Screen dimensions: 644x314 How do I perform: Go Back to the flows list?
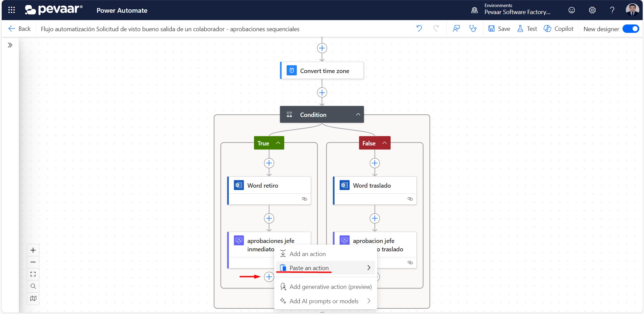(19, 29)
